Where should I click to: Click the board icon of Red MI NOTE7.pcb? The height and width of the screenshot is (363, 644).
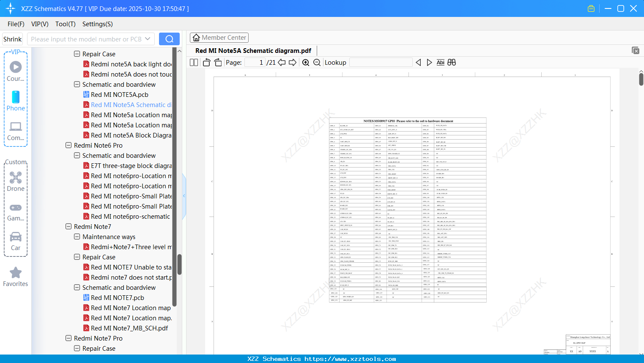click(86, 298)
